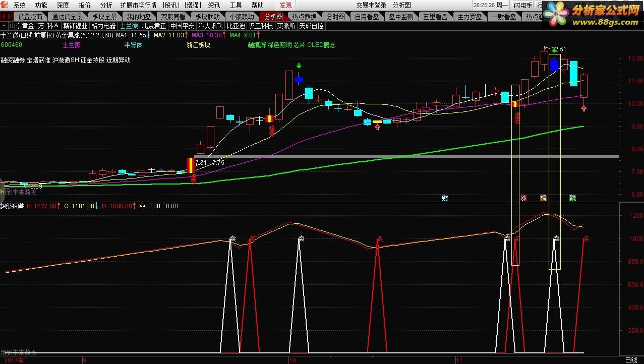644x364 pixels.
Task: Select stock tab 英派斯
Action: pos(286,26)
